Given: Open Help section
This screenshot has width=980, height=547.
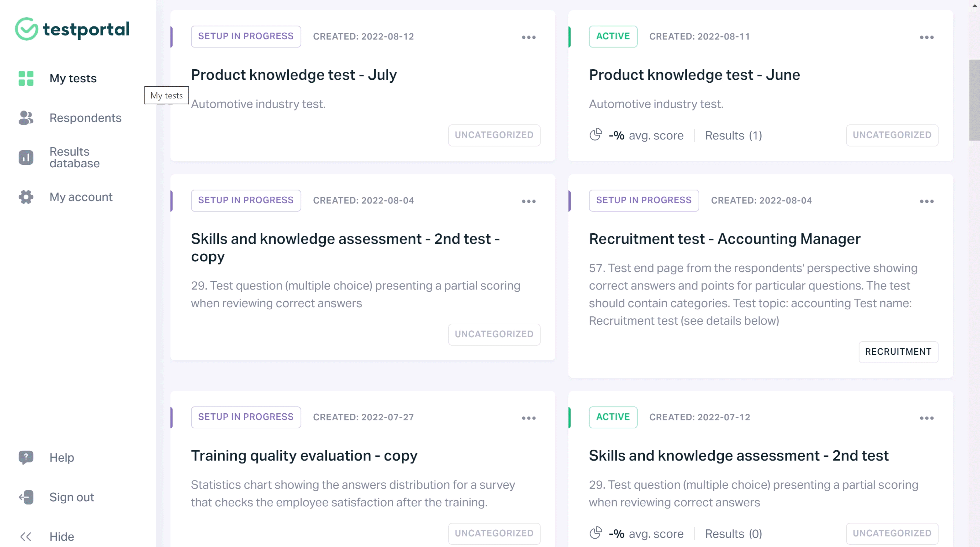Looking at the screenshot, I should (61, 457).
